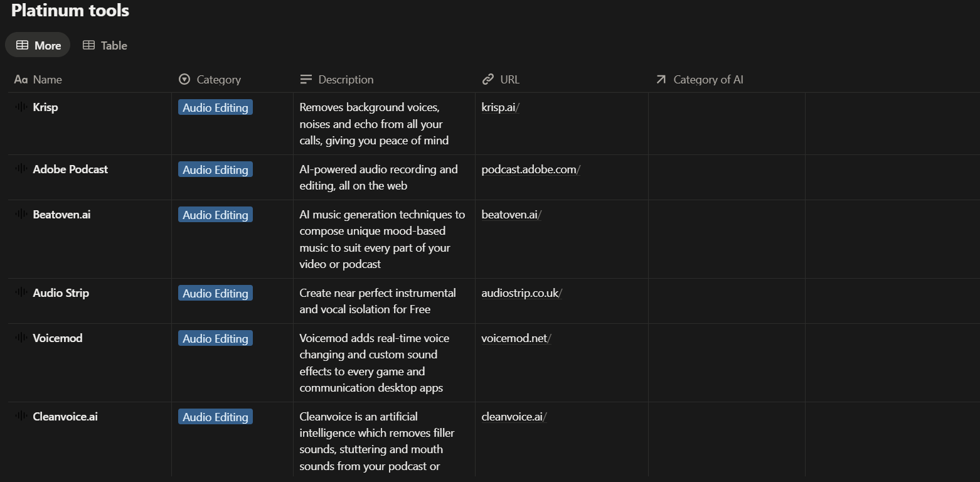This screenshot has height=482, width=980.
Task: Click the diagonal arrow icon in Category of AI header
Action: click(660, 79)
